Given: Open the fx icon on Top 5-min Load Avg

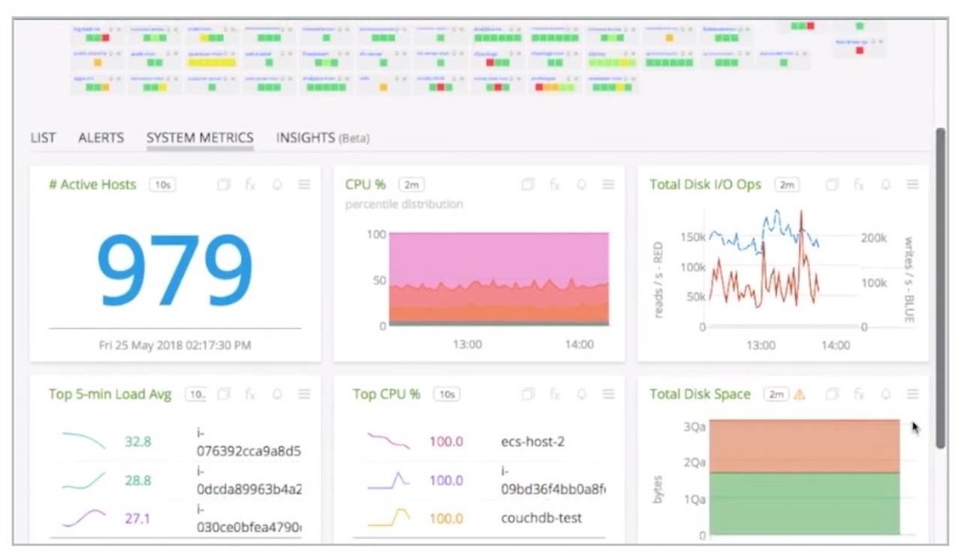Looking at the screenshot, I should pyautogui.click(x=251, y=393).
